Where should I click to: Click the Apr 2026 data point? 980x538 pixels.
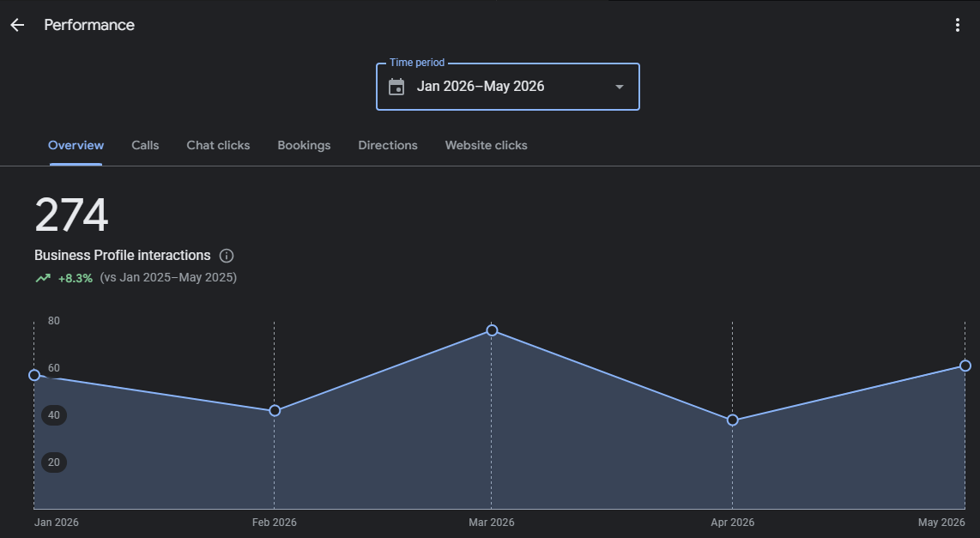[x=733, y=420]
